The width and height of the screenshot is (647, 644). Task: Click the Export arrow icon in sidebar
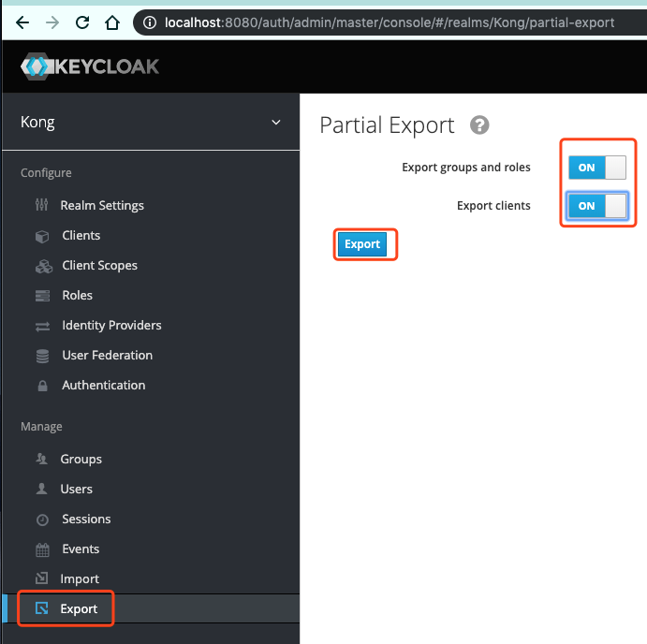click(x=42, y=608)
